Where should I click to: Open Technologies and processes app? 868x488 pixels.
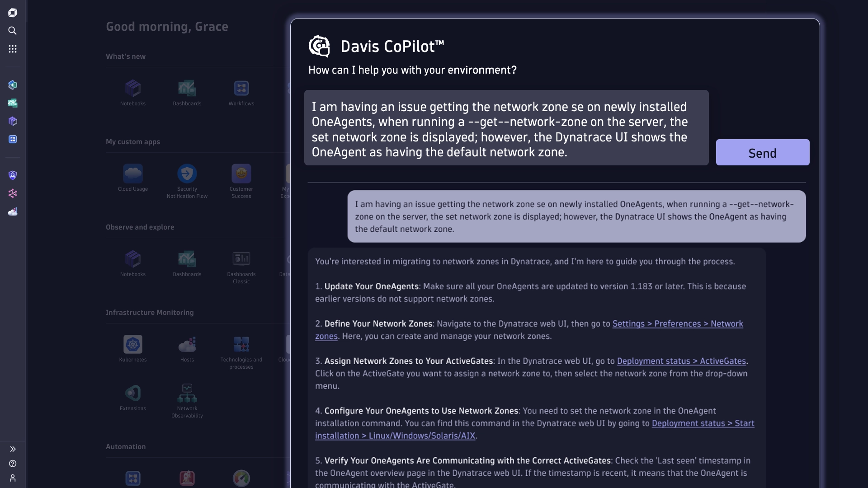(x=241, y=352)
